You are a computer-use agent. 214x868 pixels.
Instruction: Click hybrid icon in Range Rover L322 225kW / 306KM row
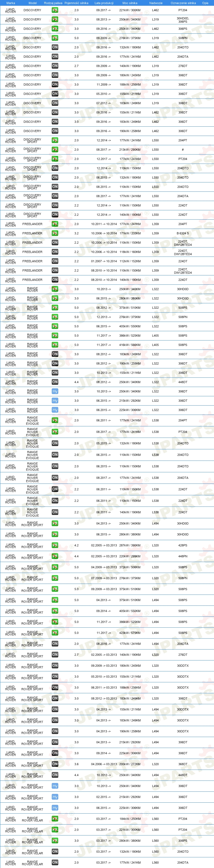55,410
